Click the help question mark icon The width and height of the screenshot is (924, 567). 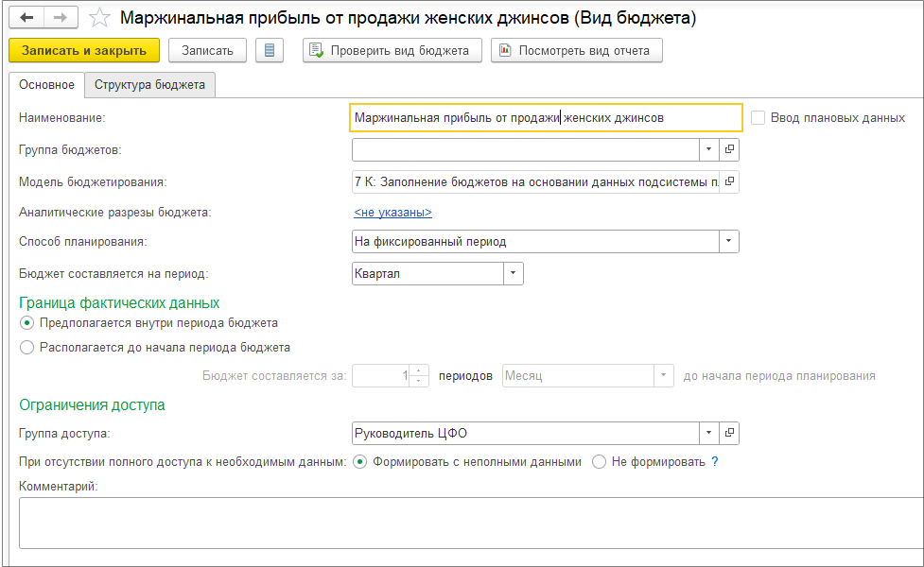(715, 462)
